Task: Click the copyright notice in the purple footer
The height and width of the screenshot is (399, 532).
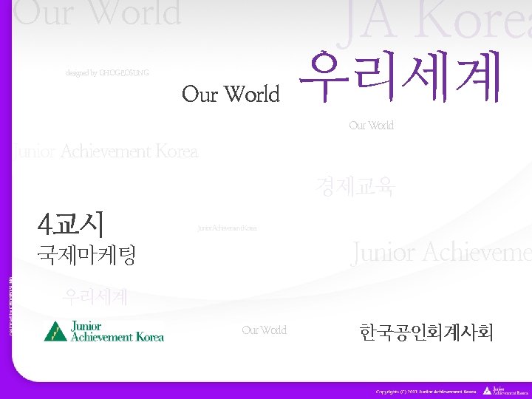Action: 426,392
